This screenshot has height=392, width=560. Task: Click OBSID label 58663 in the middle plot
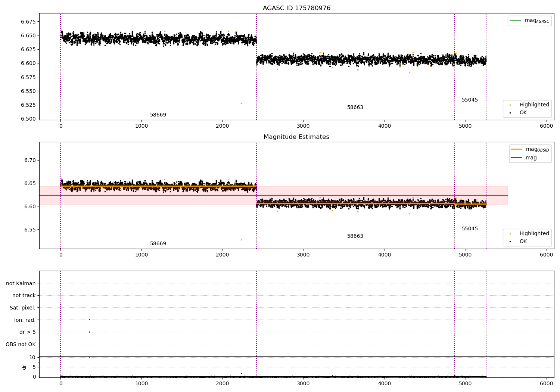click(355, 236)
